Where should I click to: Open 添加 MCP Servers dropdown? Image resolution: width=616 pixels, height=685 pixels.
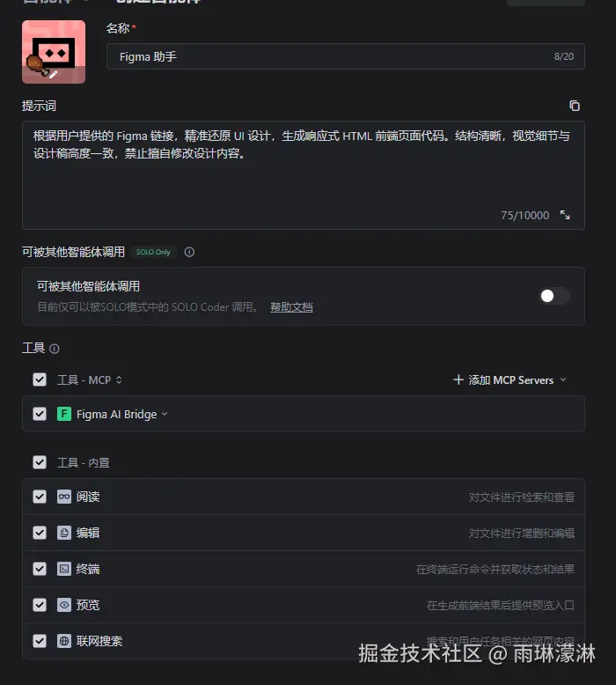coord(510,380)
